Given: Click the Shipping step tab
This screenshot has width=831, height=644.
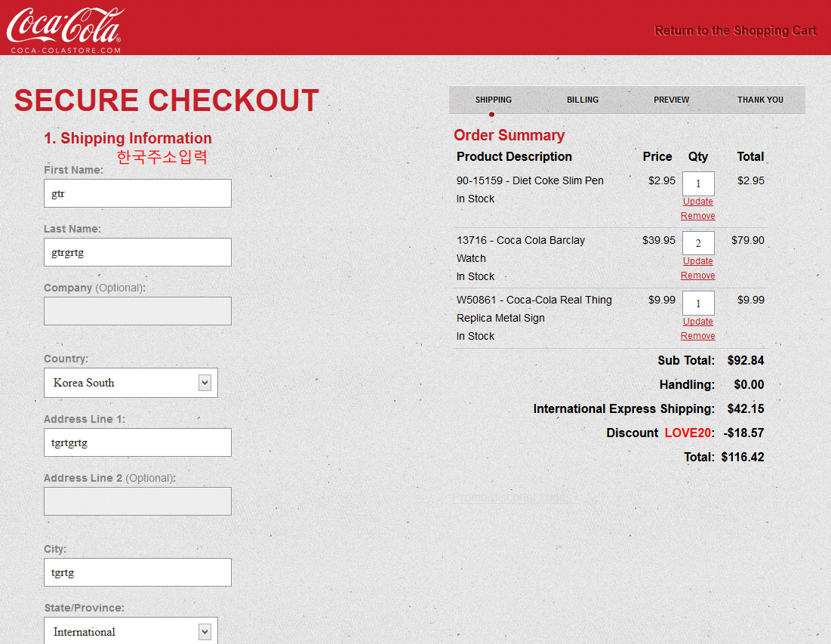Looking at the screenshot, I should (x=493, y=100).
